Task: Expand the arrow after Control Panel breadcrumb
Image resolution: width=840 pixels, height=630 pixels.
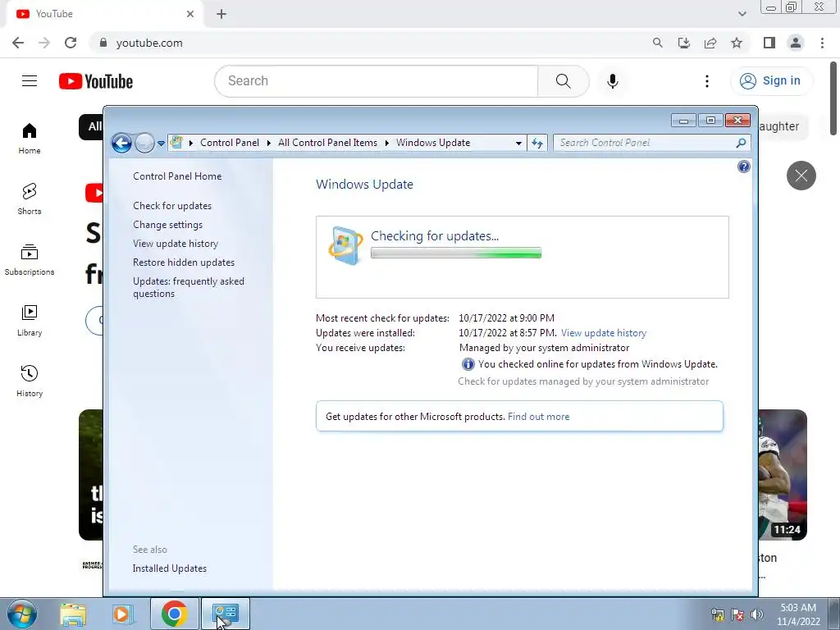Action: 269,143
